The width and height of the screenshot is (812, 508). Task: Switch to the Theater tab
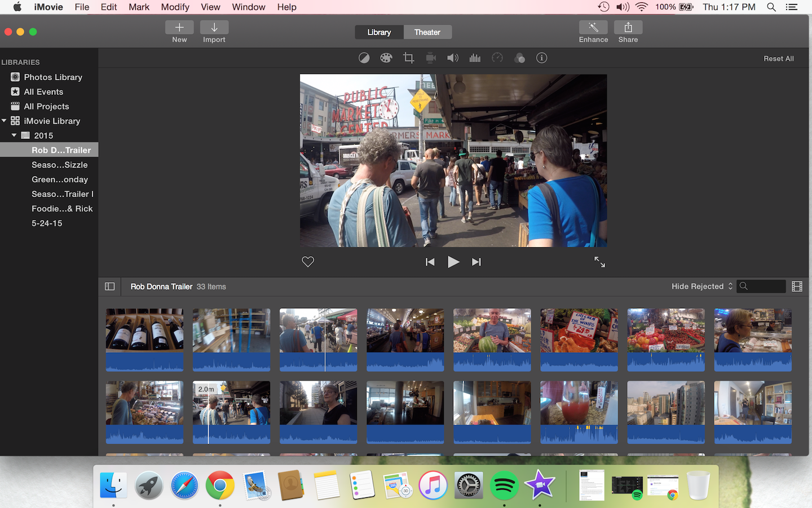[427, 32]
